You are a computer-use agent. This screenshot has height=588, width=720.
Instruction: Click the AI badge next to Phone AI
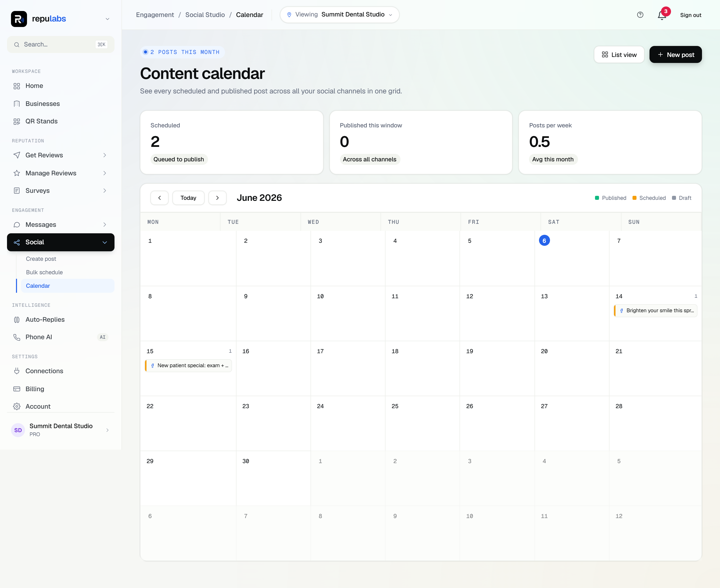(102, 337)
